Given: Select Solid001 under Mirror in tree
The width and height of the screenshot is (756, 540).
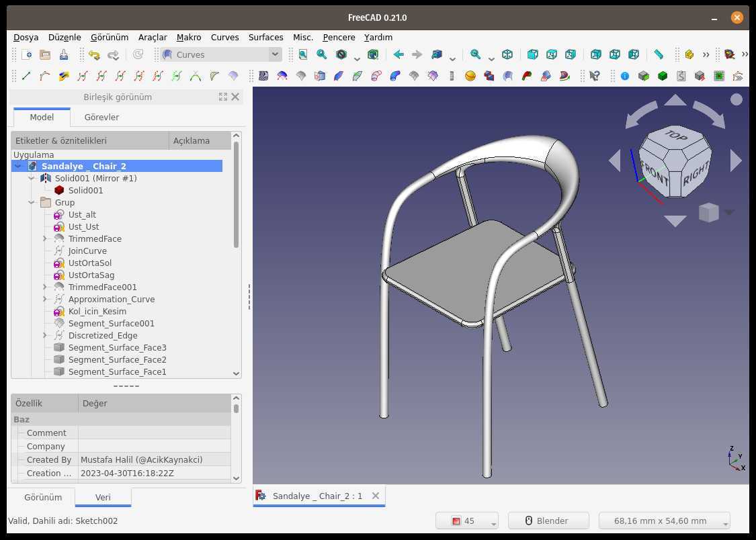Looking at the screenshot, I should pos(85,190).
